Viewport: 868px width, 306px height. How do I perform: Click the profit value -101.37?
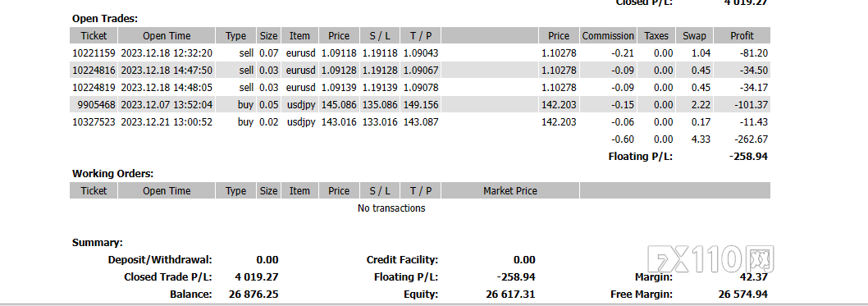coord(752,104)
